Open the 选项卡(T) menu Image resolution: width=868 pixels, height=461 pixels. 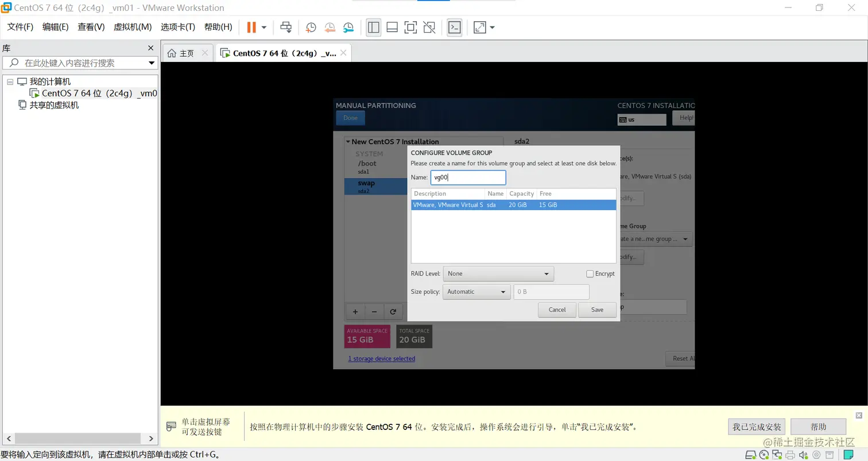[178, 27]
